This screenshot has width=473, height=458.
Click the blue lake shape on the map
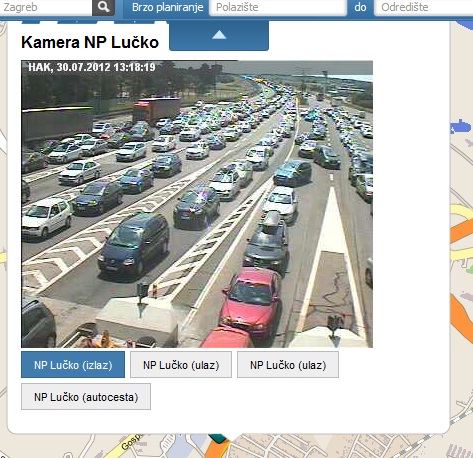461,127
